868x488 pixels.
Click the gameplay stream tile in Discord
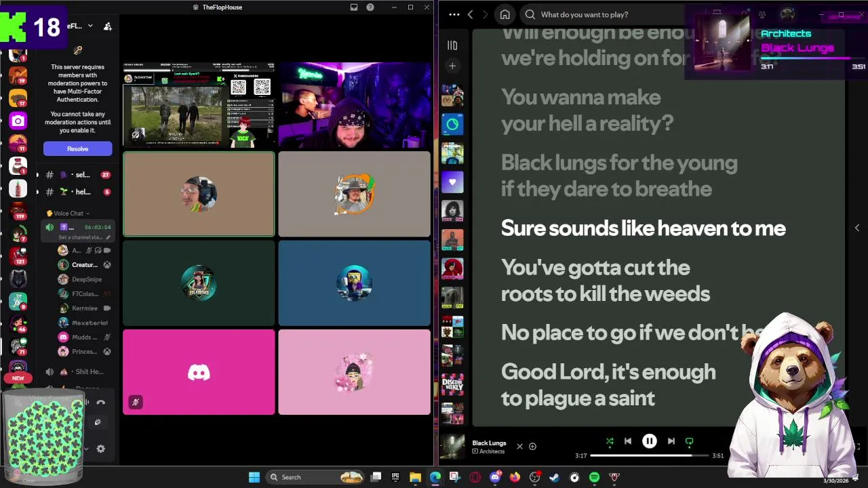point(199,105)
